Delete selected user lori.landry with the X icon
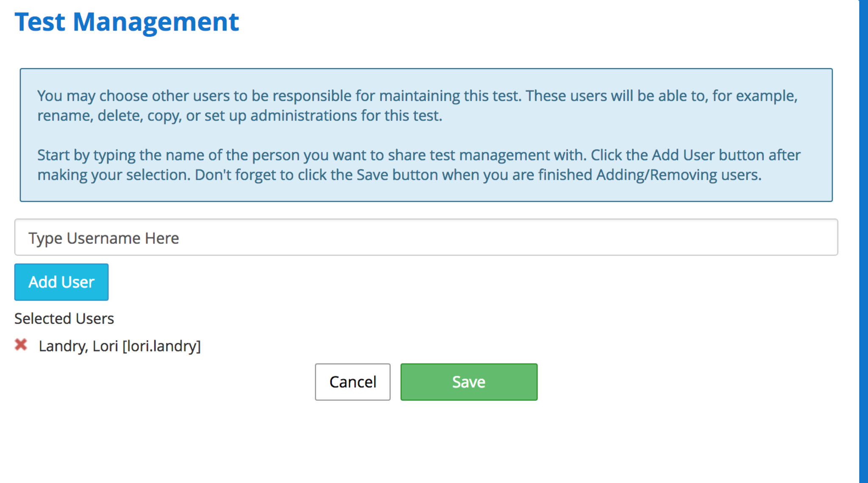 21,345
